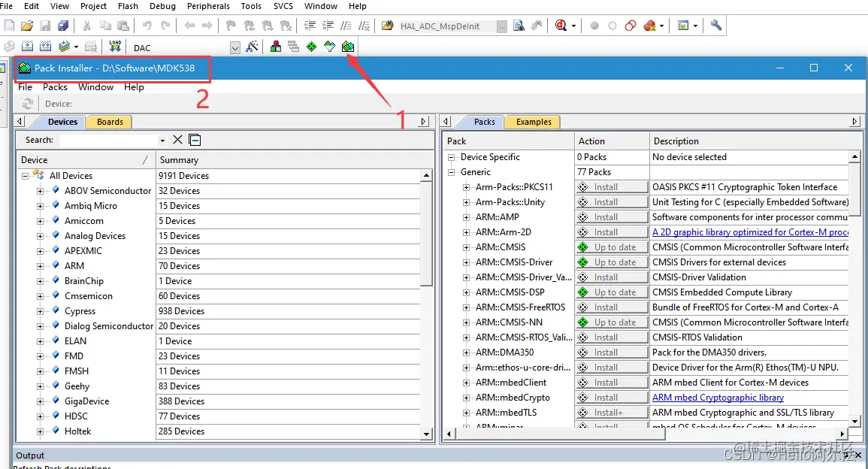The width and height of the screenshot is (868, 469).
Task: Click Install+ for ARM::mbedTLS
Action: click(612, 413)
